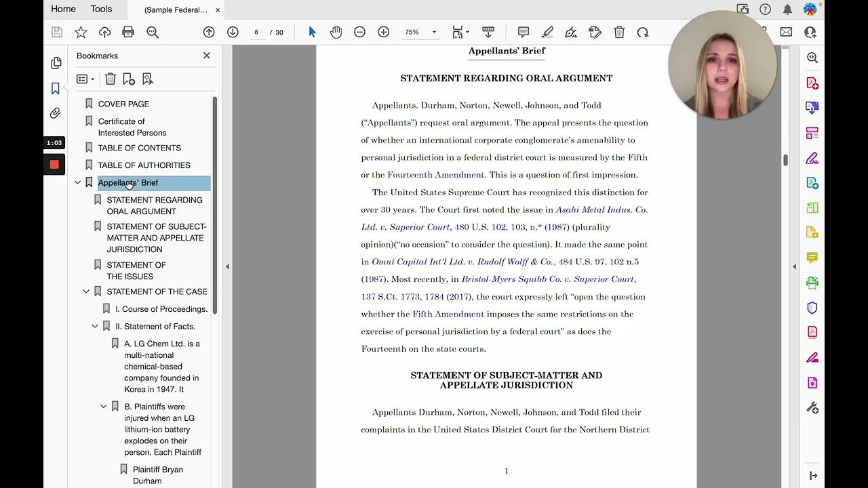Screen dimensions: 868x488
Task: Jump to TABLE OF CONTENTS bookmark
Action: (140, 148)
